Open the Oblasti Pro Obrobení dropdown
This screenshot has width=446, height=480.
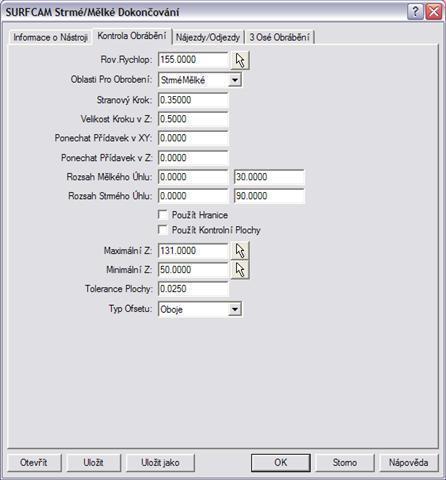[x=235, y=80]
